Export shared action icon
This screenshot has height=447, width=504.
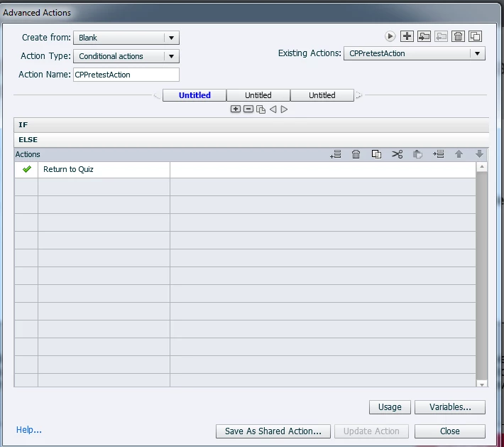[441, 36]
